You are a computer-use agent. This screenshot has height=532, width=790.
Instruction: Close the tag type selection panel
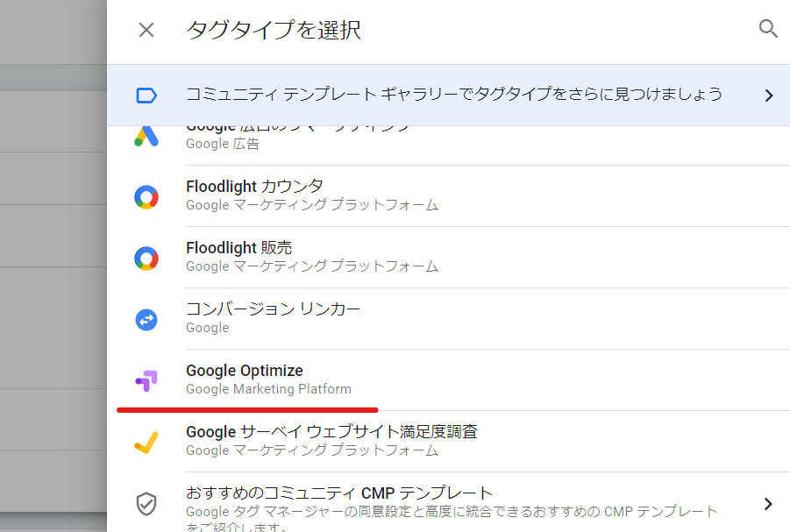point(146,30)
